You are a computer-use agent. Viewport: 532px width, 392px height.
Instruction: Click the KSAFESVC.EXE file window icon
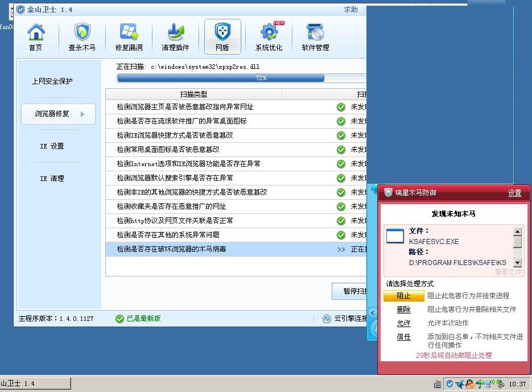(395, 236)
